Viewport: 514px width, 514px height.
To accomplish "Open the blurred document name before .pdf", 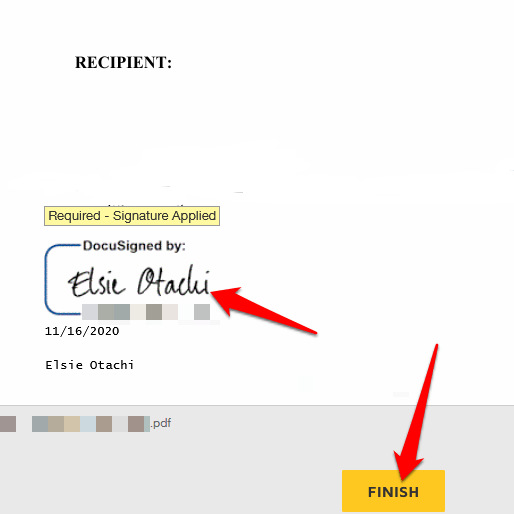I will pyautogui.click(x=91, y=424).
